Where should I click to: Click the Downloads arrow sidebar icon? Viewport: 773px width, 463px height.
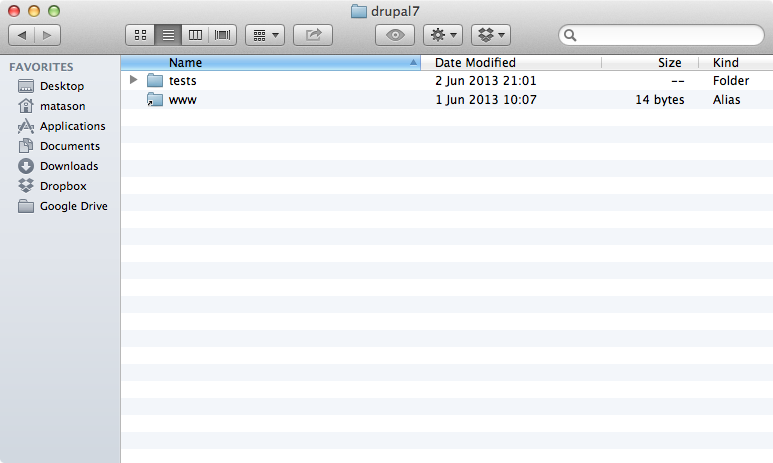pos(26,166)
